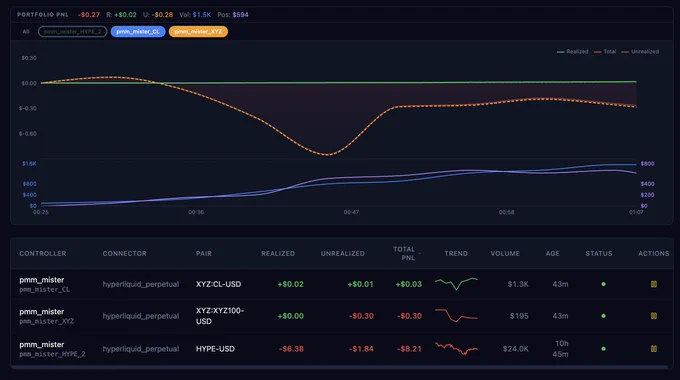Click the portfolio total -$0.27 value
Viewport: 680px width, 380px height.
click(89, 15)
